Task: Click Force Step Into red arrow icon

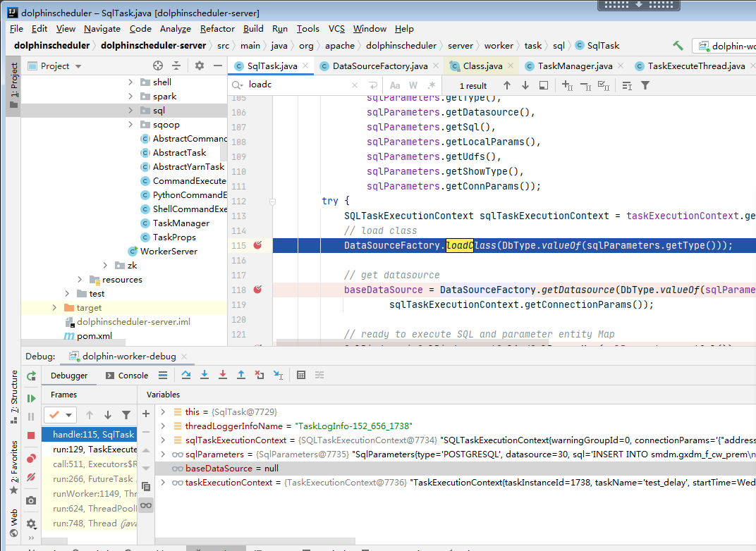Action: 223,375
